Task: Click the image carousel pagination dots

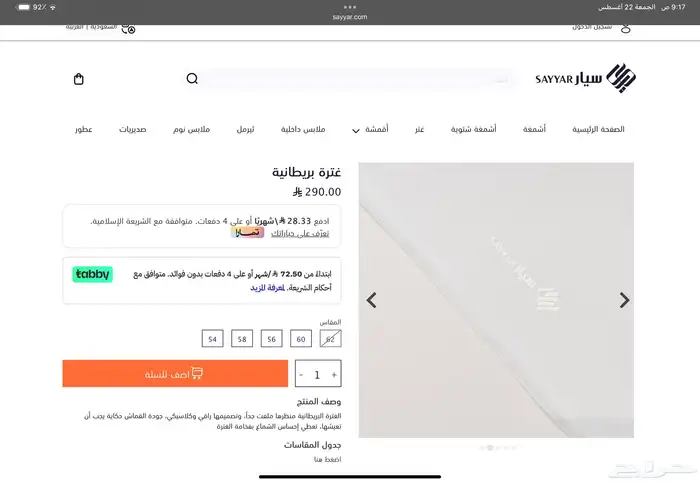Action: [498, 447]
